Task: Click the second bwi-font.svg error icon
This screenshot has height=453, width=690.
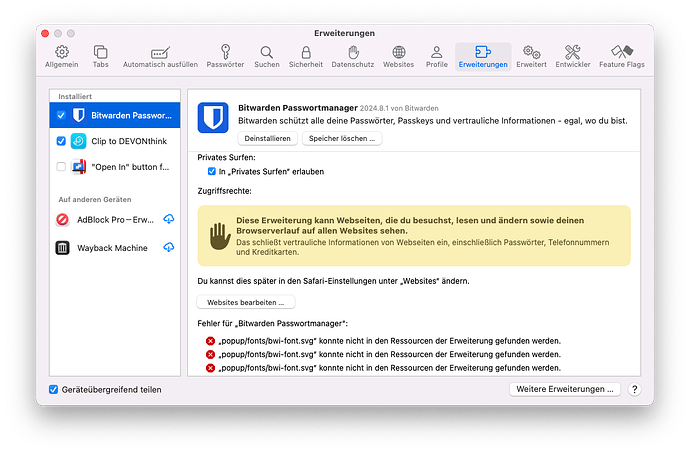Action: point(210,354)
